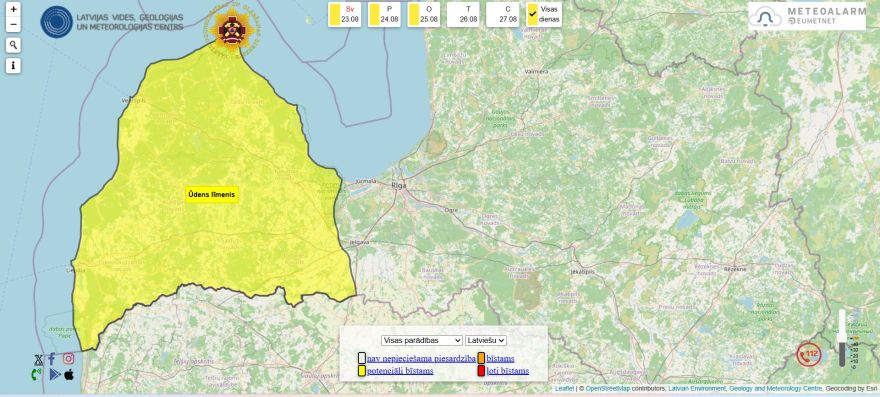
Task: Select the Sv 23.08 day tab
Action: (345, 14)
